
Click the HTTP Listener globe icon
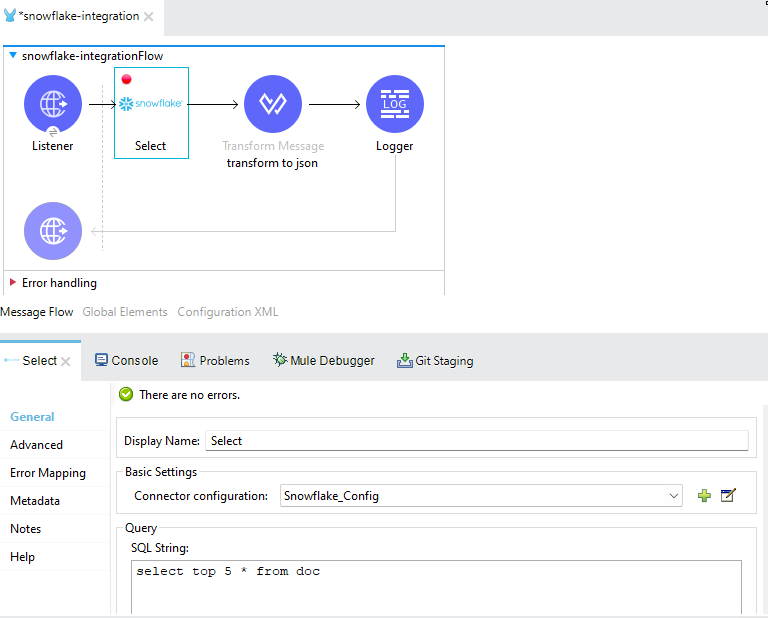click(x=52, y=104)
